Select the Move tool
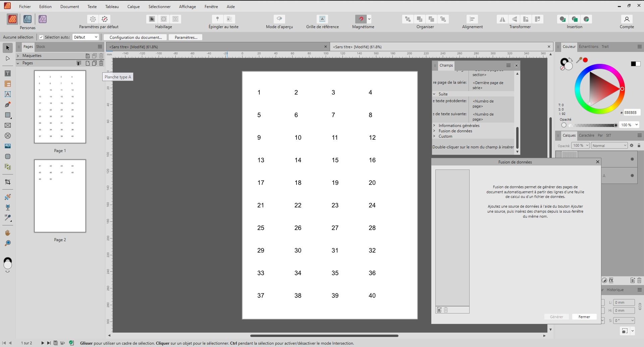644x347 pixels. point(8,48)
